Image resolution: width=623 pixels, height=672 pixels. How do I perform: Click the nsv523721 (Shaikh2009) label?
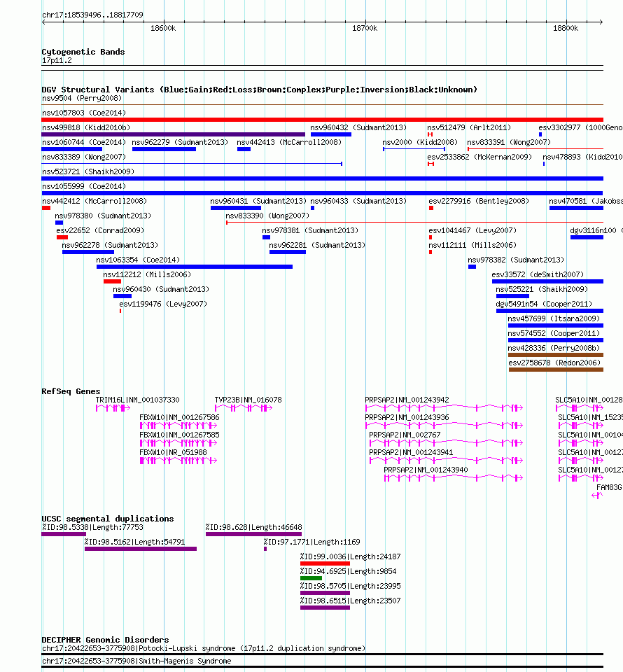(88, 171)
